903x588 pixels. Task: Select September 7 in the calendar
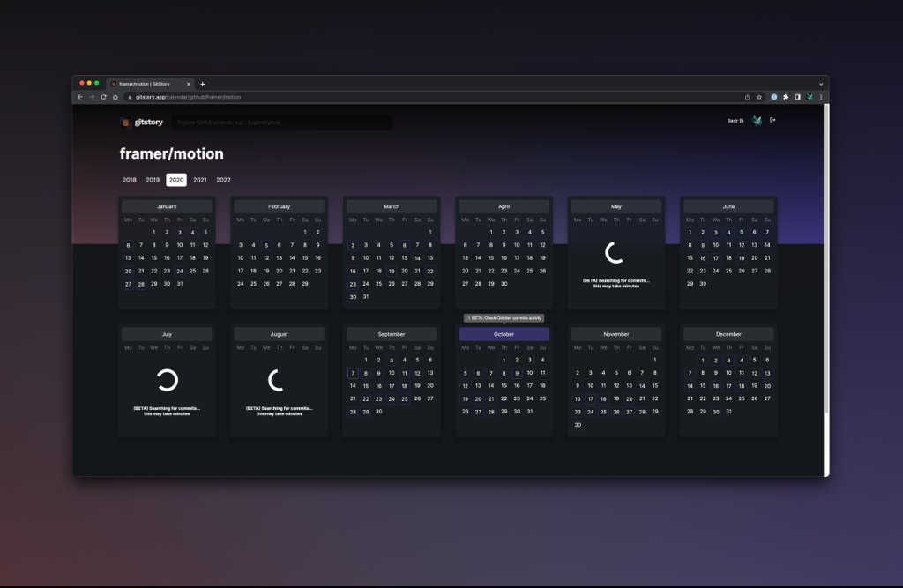(353, 373)
